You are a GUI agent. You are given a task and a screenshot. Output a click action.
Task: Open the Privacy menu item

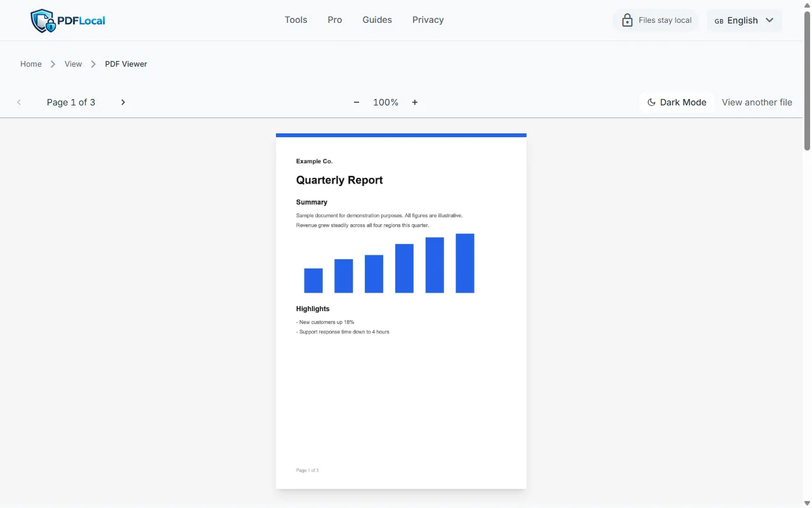[x=428, y=20]
